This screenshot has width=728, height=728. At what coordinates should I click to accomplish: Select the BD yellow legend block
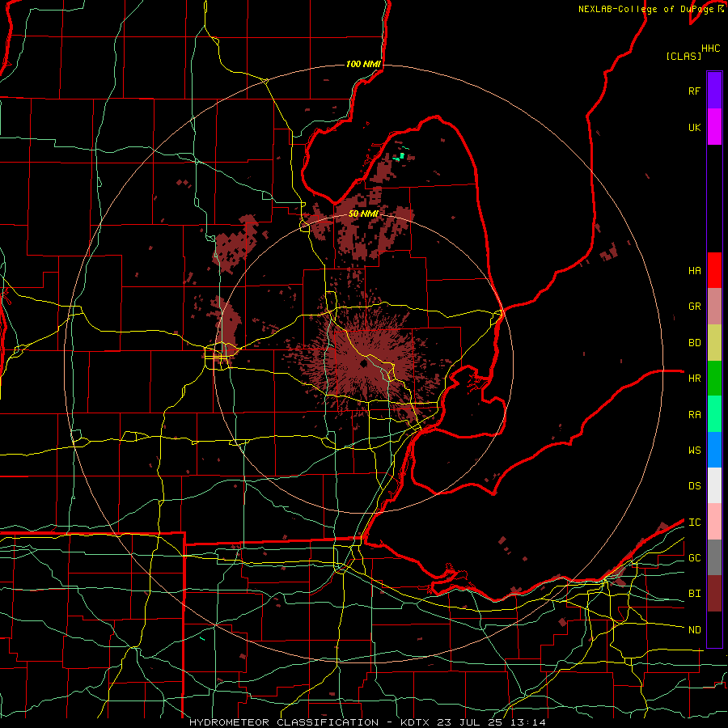[714, 343]
